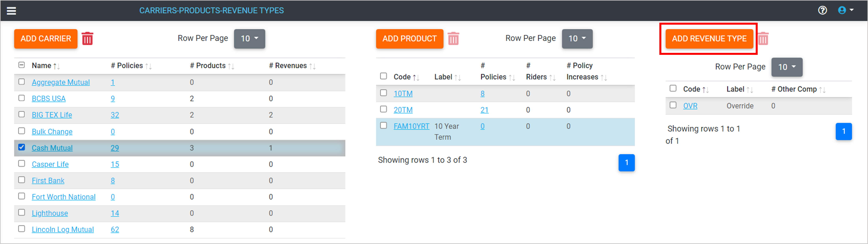
Task: Click the help question mark icon
Action: pos(822,10)
